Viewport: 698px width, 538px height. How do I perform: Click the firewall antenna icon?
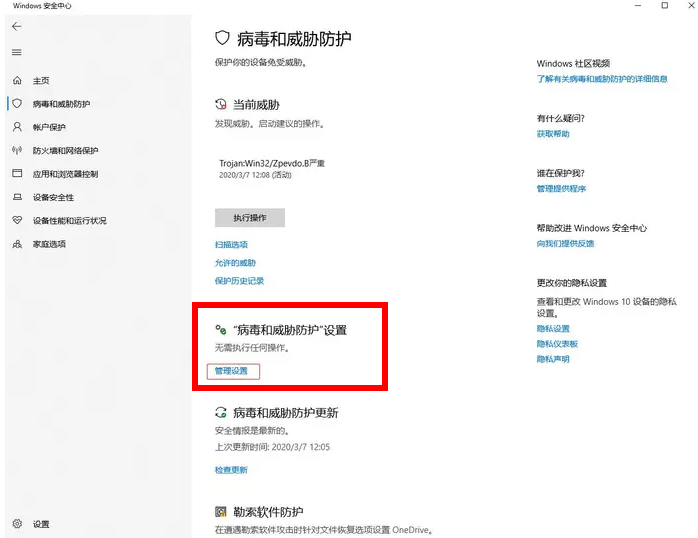(x=17, y=150)
